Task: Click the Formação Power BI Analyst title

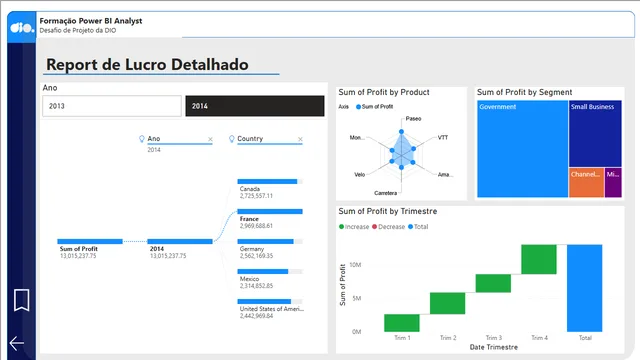Action: (x=91, y=21)
